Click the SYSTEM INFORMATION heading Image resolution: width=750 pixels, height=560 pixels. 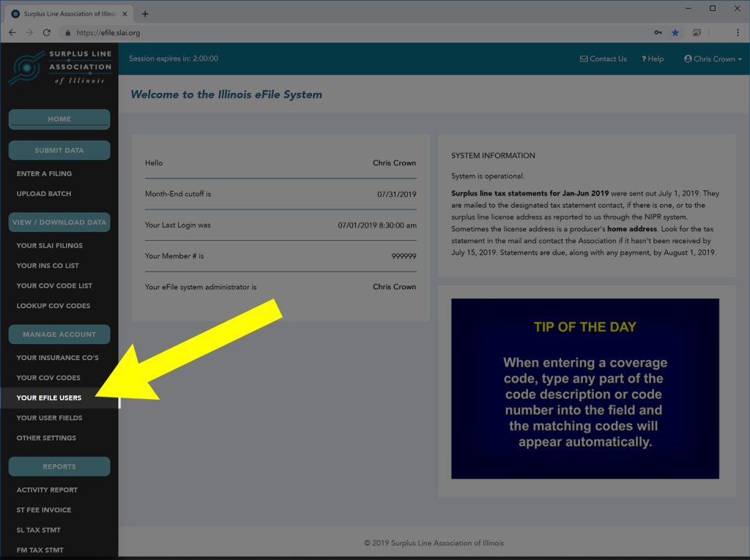click(x=493, y=155)
